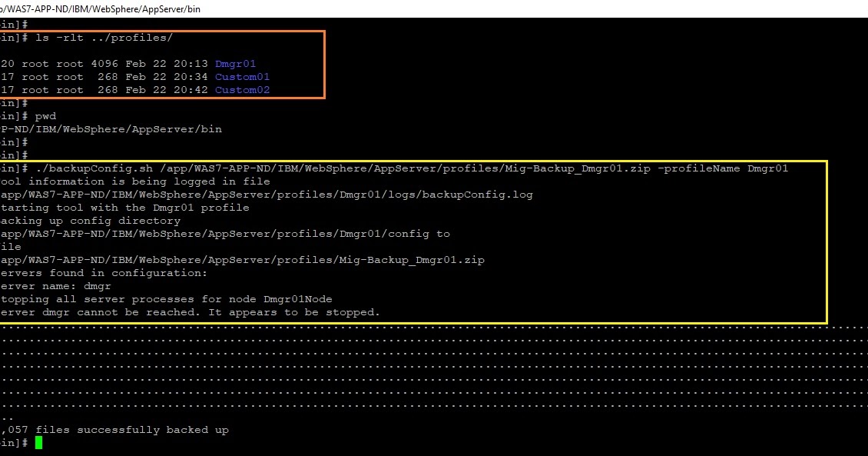The width and height of the screenshot is (868, 456).
Task: Select the Starting tool with Dmgr01 profile line
Action: (x=123, y=207)
